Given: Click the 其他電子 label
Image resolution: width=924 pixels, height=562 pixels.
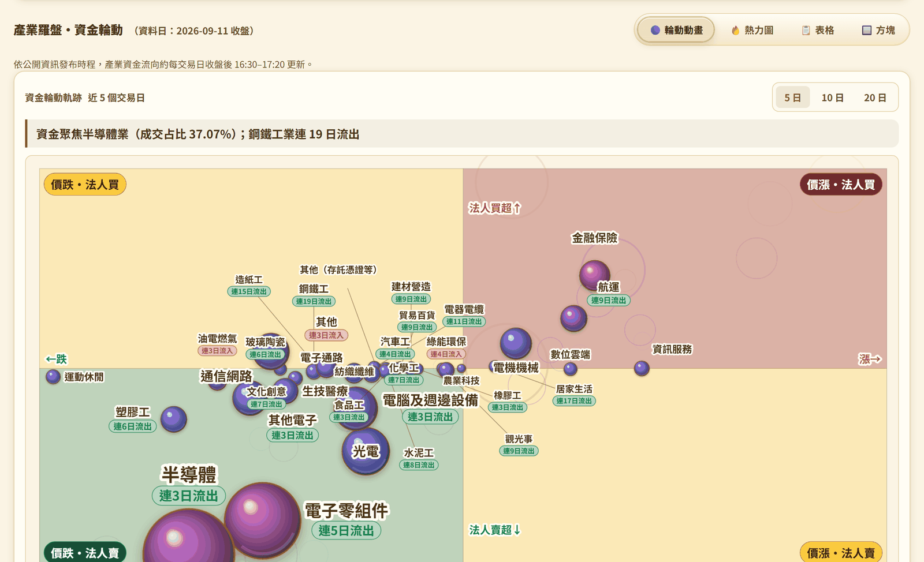Looking at the screenshot, I should point(293,420).
